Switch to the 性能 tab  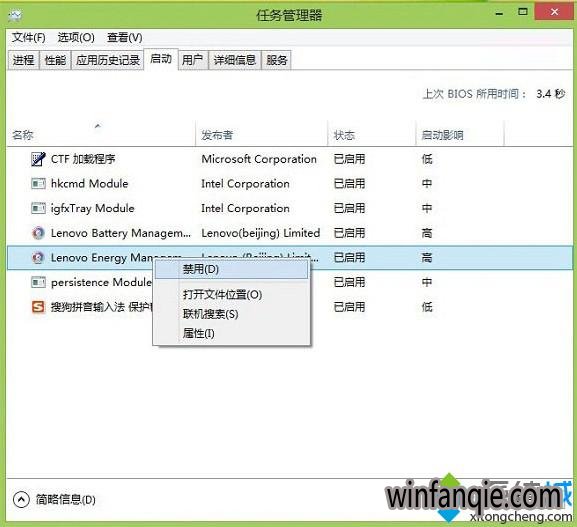pyautogui.click(x=55, y=60)
